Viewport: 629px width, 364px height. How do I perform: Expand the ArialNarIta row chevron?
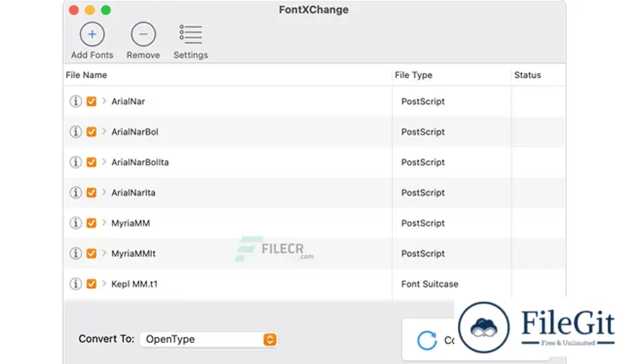point(104,193)
